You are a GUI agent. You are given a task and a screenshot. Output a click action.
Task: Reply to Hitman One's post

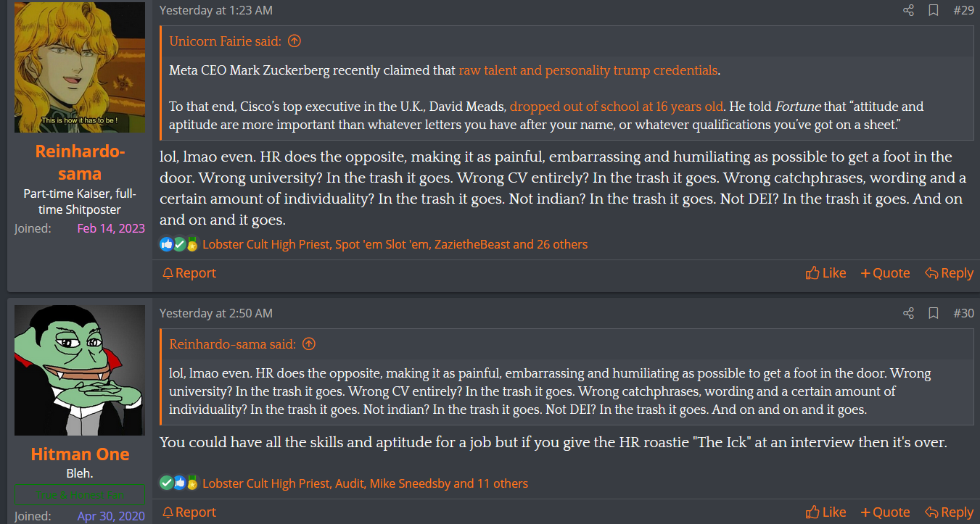click(949, 512)
